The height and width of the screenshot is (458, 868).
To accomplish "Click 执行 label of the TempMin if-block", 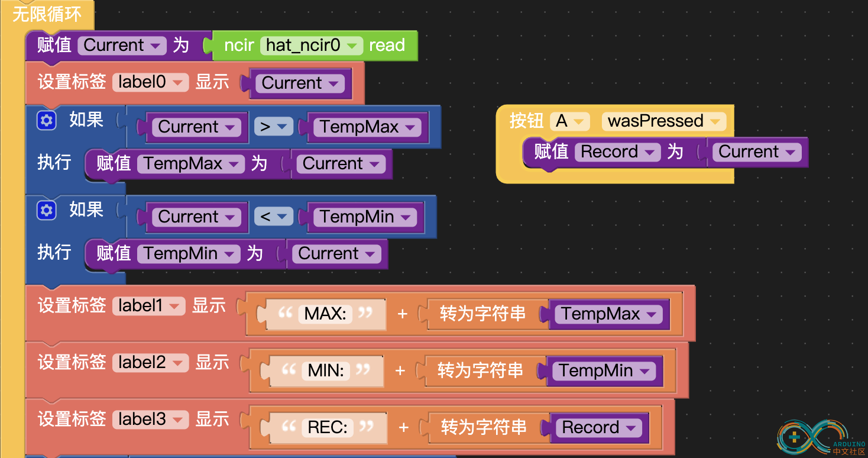I will [x=54, y=253].
